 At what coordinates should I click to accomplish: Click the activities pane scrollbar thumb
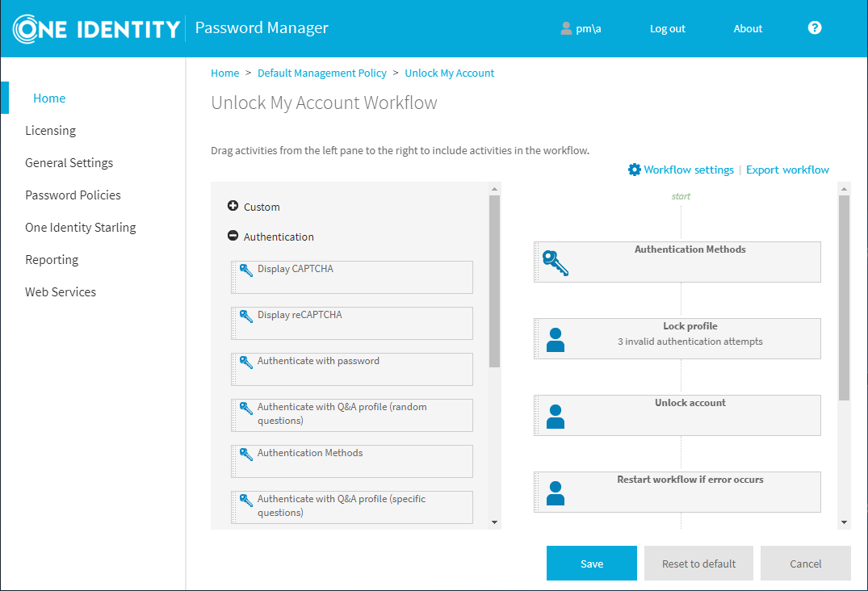coord(494,281)
